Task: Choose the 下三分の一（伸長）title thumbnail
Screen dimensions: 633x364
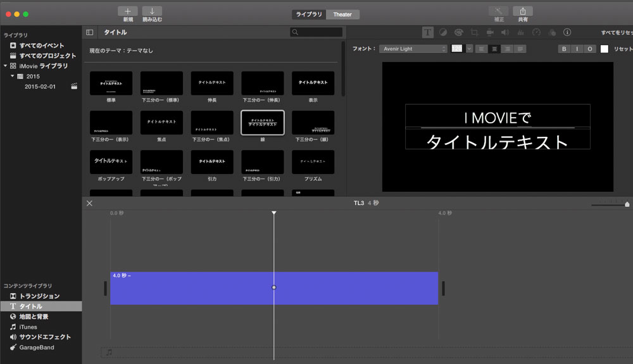Action: 263,83
